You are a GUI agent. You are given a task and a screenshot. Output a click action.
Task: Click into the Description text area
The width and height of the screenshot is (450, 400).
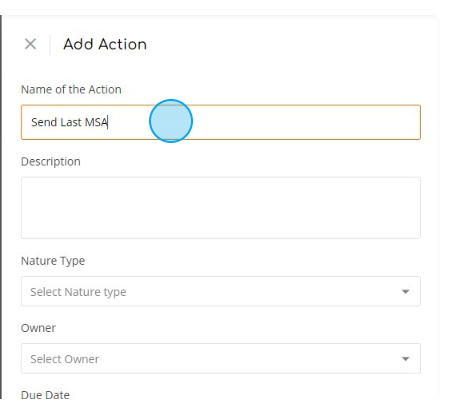tap(221, 208)
